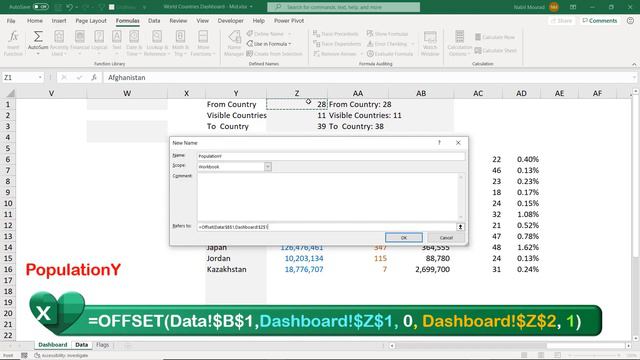
Task: Click the help question mark in New Name dialog
Action: 439,142
